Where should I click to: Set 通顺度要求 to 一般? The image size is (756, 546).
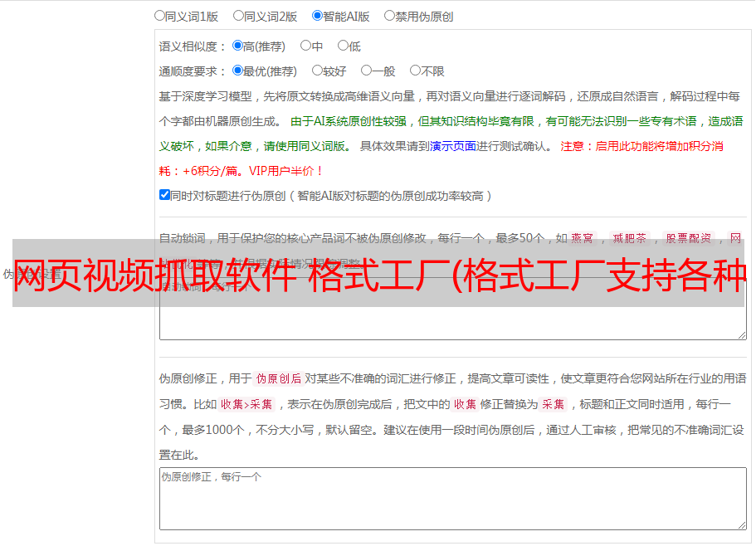[x=366, y=71]
